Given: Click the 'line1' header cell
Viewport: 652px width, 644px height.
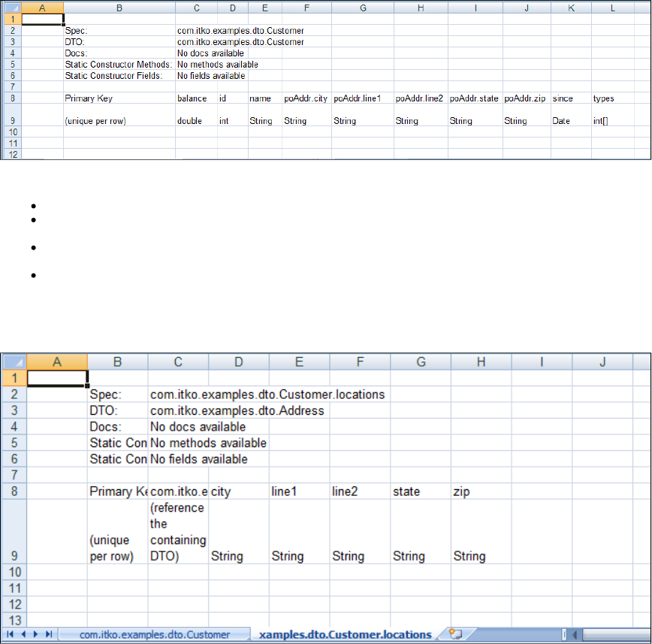Looking at the screenshot, I should coord(300,491).
